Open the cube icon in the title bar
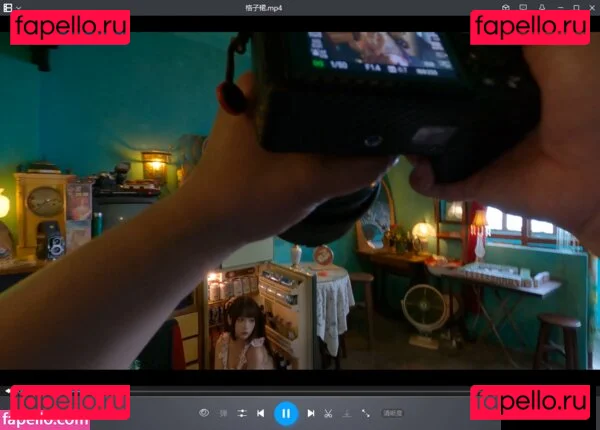Image resolution: width=600 pixels, height=430 pixels. pos(507,7)
